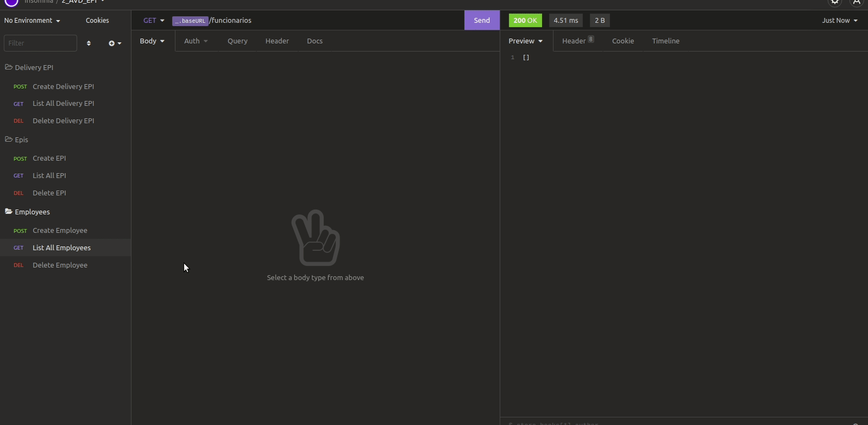Viewport: 868px width, 425px height.
Task: Click the 4.51 ms response time tag
Action: click(566, 21)
